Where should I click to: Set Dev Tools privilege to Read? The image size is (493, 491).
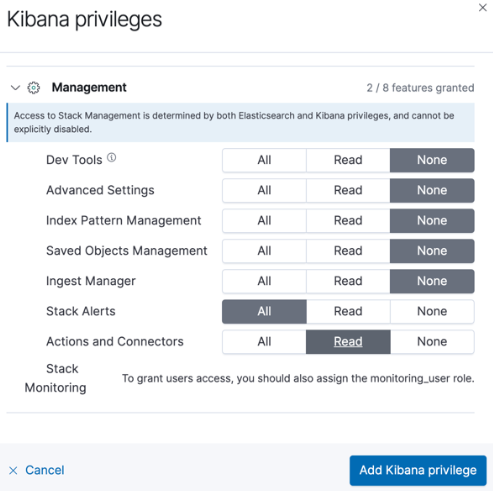tap(348, 160)
